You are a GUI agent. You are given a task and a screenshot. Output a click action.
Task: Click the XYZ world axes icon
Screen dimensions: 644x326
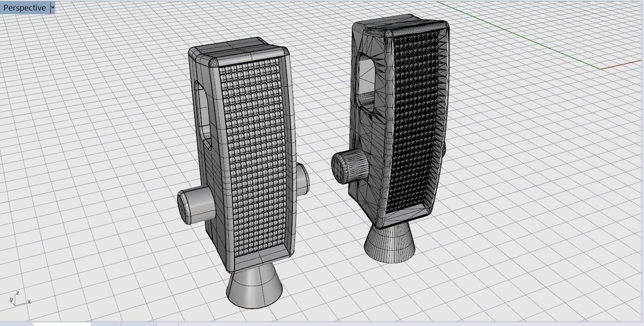point(20,299)
